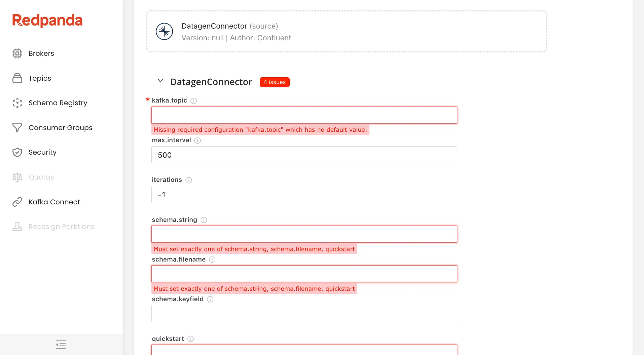Open the quickstart info popover
644x355 pixels.
click(x=190, y=339)
